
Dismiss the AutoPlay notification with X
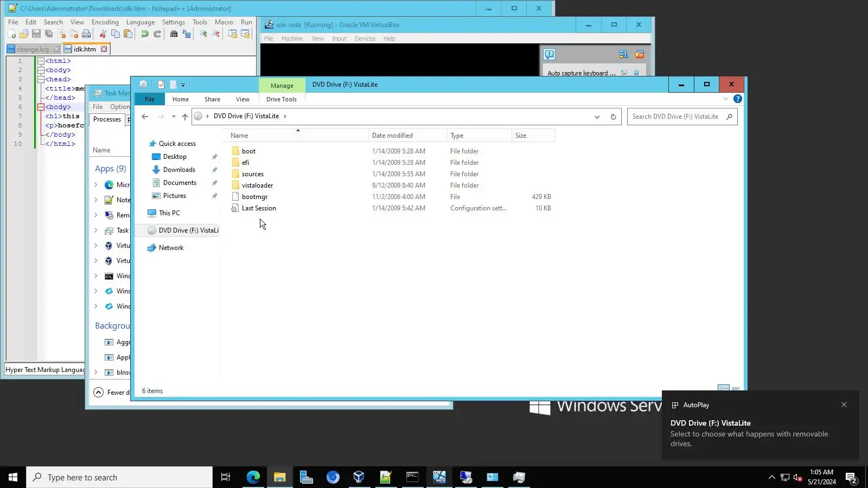[x=844, y=404]
